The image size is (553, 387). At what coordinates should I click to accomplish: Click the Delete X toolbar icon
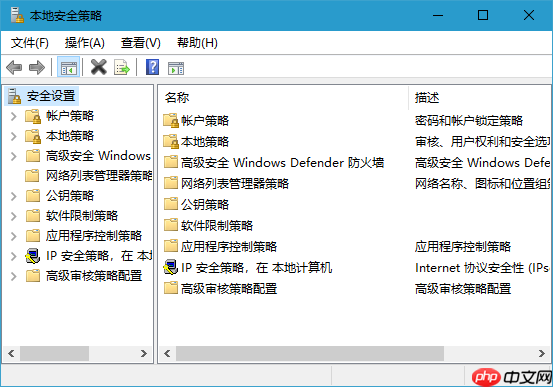click(x=99, y=67)
